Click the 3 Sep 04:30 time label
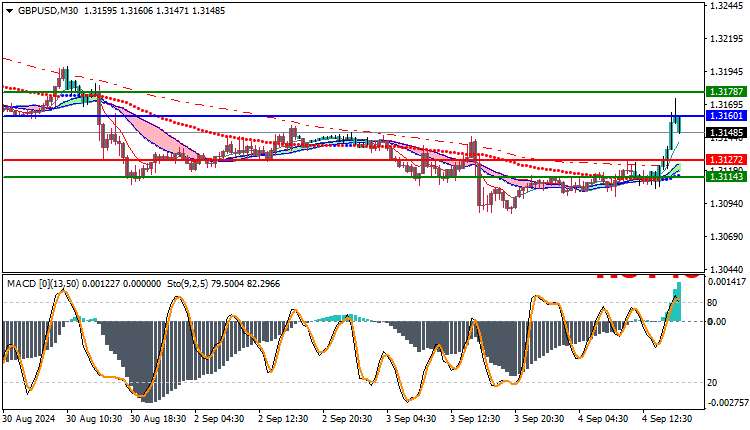This screenshot has width=750, height=430. tap(412, 419)
